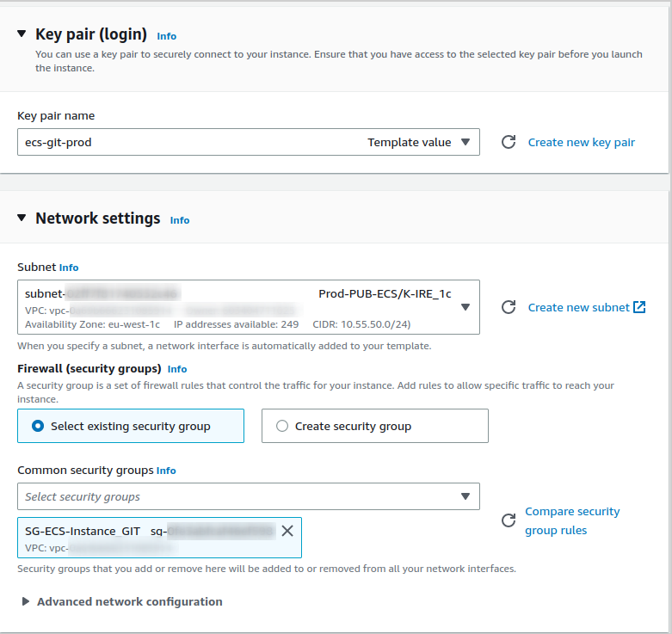Viewport: 672px width, 634px height.
Task: Click Create new key pair link
Action: tap(581, 142)
